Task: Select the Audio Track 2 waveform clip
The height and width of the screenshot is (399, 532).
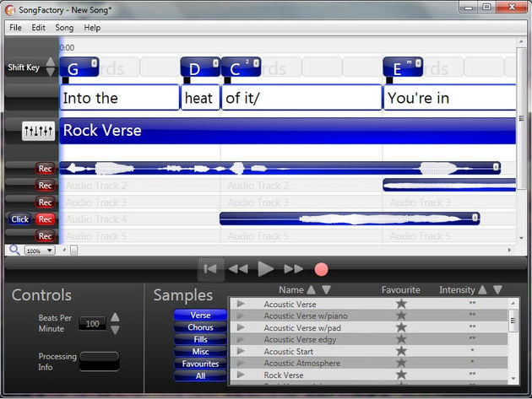Action: point(449,186)
